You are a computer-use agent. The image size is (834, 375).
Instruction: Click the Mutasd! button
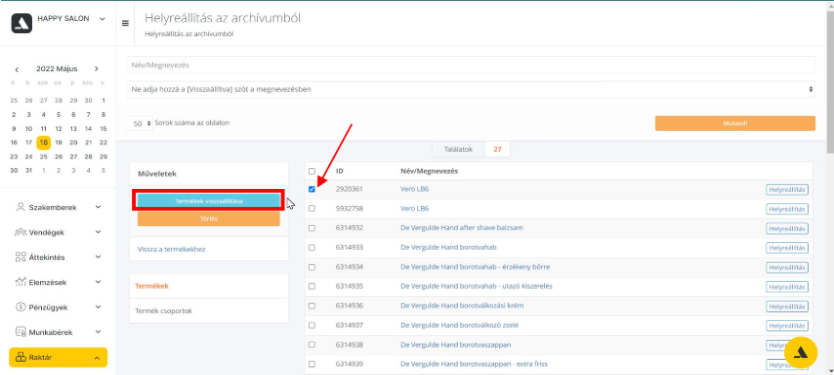735,123
